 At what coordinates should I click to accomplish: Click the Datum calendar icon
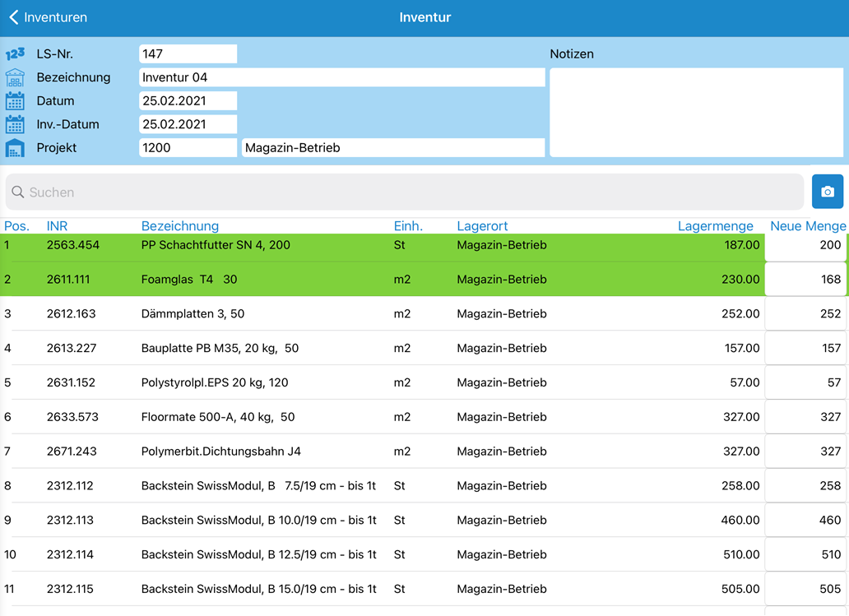point(15,100)
